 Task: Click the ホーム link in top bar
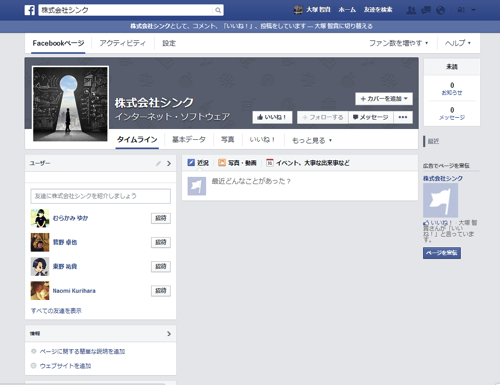(x=347, y=10)
